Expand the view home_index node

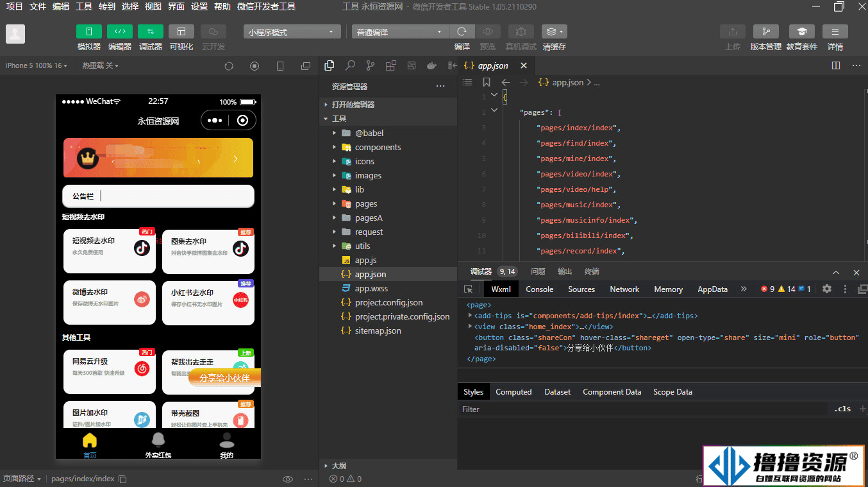471,327
